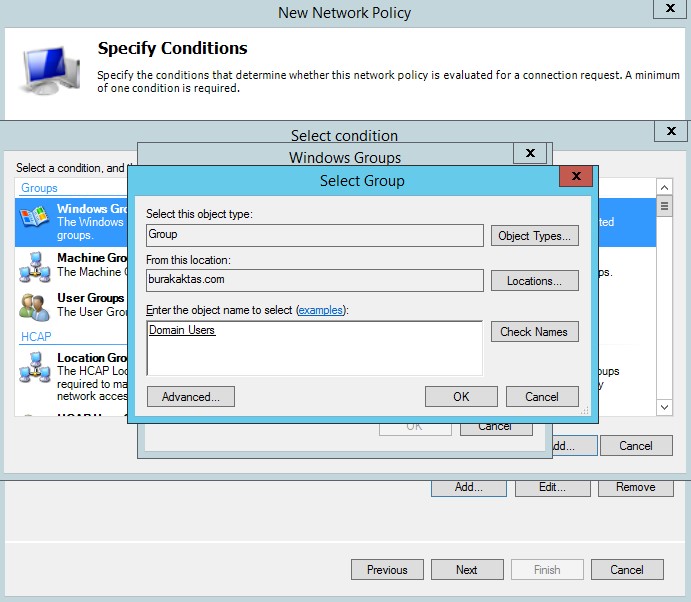Image resolution: width=691 pixels, height=602 pixels.
Task: Select the User Groups condition title
Action: [91, 298]
